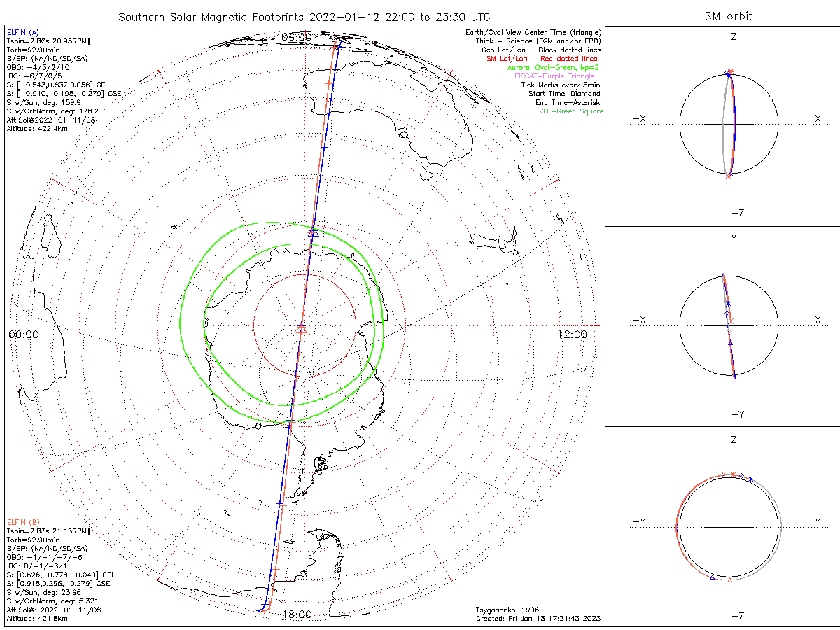Click 'Att.Sol@2022-01-11/08' under ELFIN (A)
This screenshot has width=840, height=630.
[50, 120]
